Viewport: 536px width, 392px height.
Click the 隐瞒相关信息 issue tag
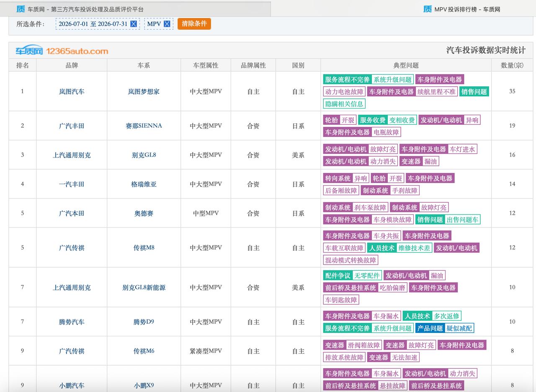pyautogui.click(x=345, y=104)
